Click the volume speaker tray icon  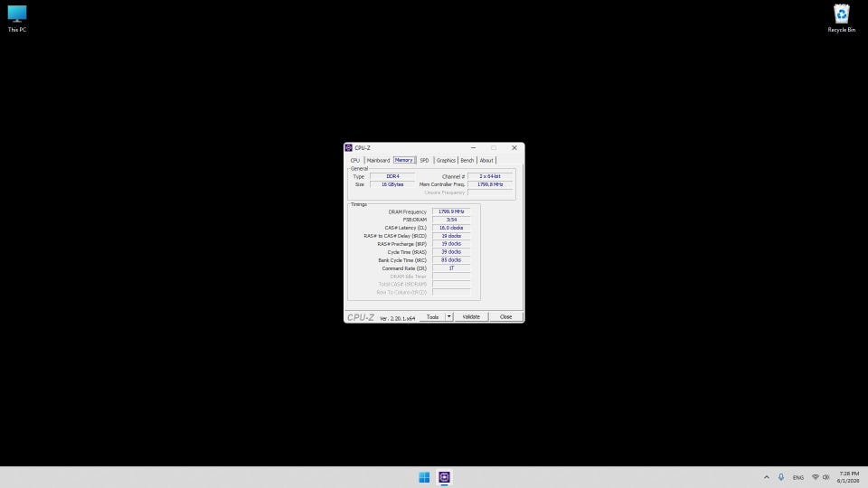pos(826,477)
